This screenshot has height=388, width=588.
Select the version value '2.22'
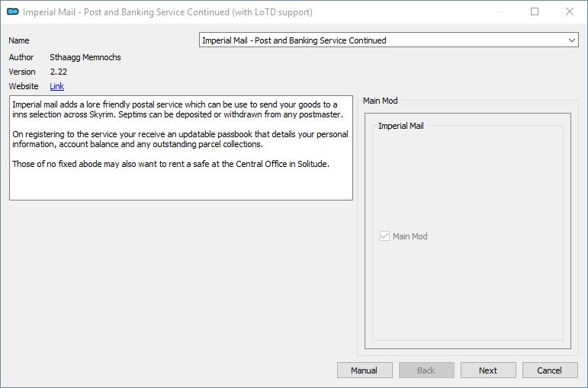coord(59,72)
